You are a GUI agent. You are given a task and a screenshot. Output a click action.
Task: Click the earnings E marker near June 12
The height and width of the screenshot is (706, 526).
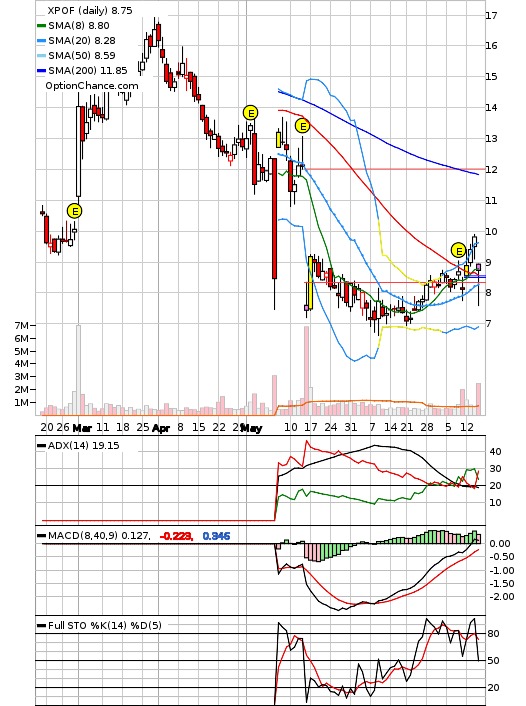pyautogui.click(x=458, y=250)
